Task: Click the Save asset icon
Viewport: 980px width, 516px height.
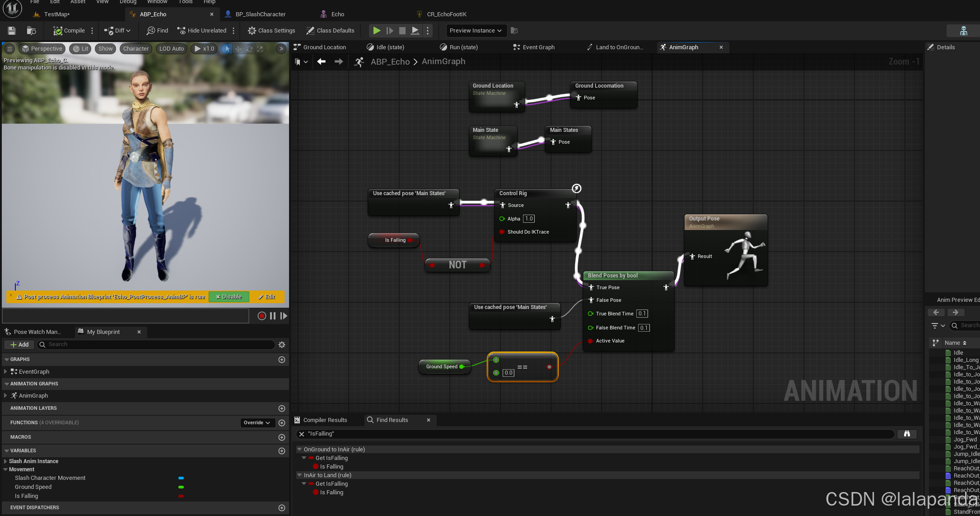Action: pos(12,31)
